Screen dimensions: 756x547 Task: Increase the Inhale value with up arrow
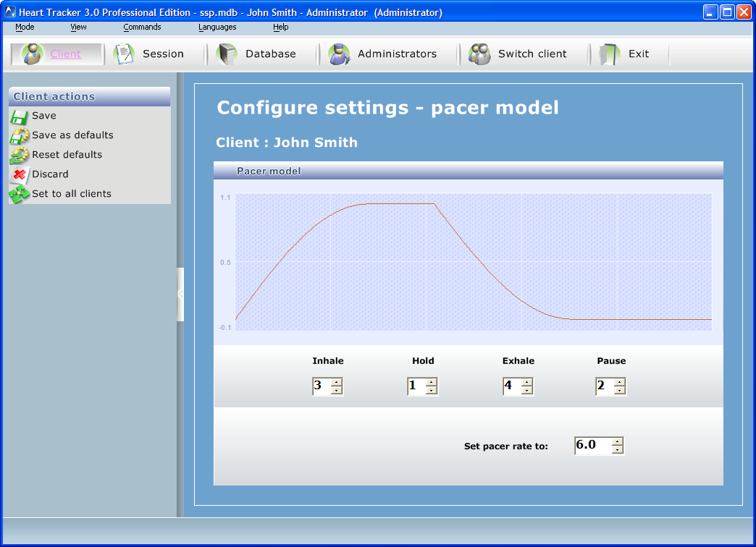[336, 382]
